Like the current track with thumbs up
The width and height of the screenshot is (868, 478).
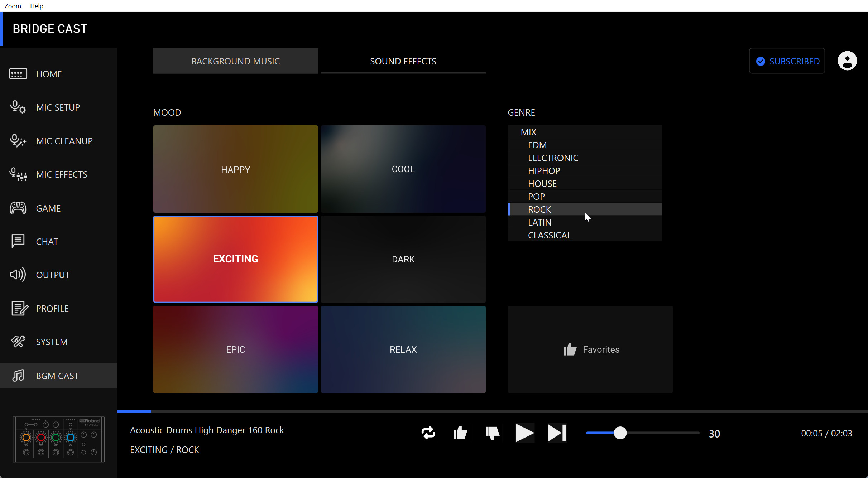tap(460, 433)
